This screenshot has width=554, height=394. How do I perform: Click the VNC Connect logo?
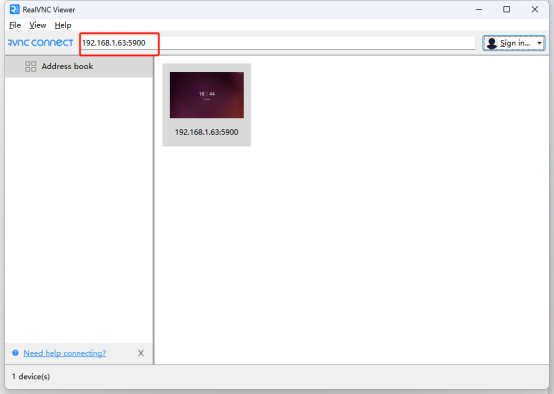point(41,43)
